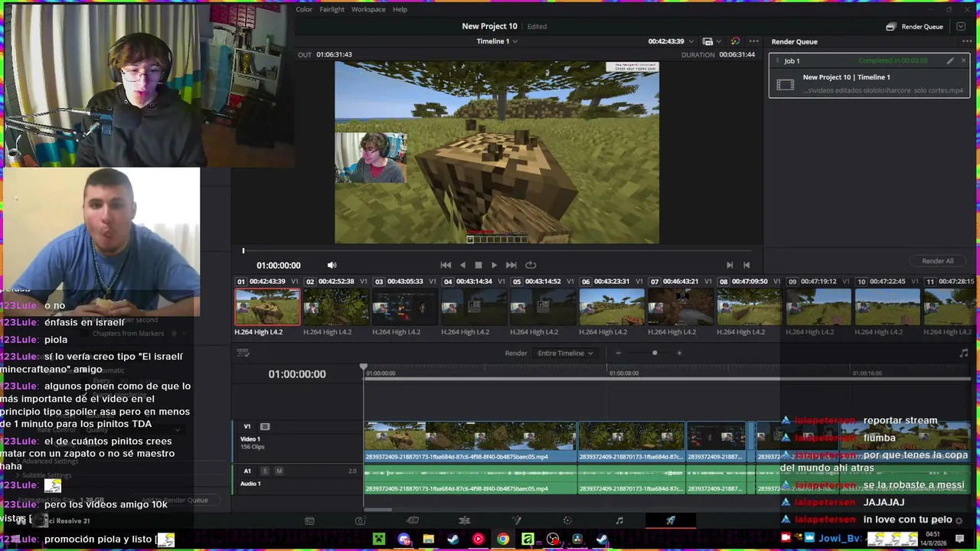Click the Render All button
The width and height of the screenshot is (980, 551).
pos(937,261)
